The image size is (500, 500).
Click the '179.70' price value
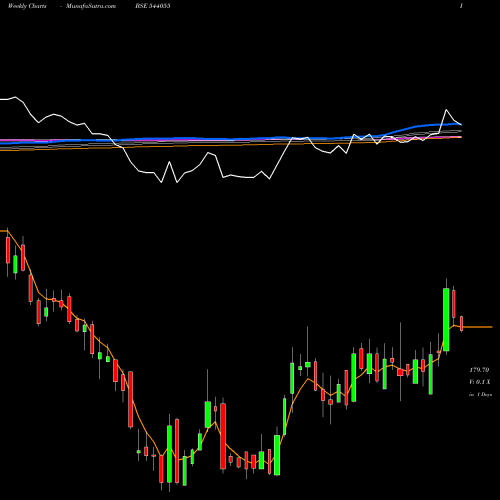[479, 370]
